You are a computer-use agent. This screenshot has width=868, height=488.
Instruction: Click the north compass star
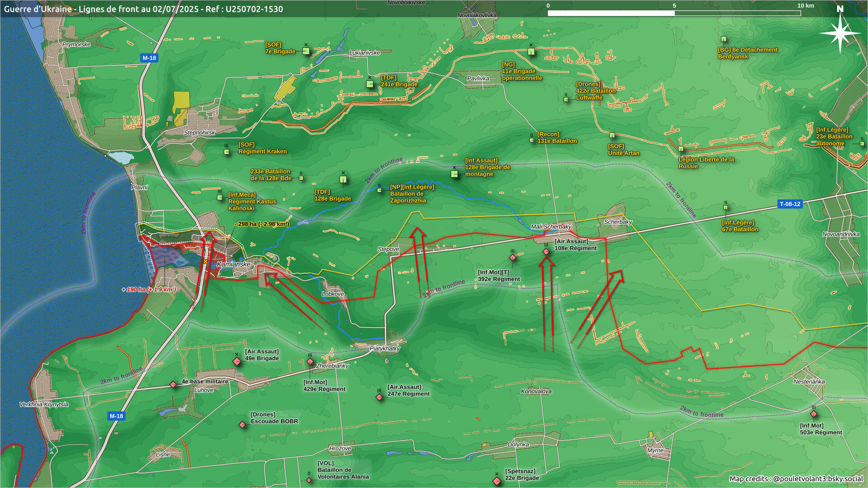pos(840,33)
